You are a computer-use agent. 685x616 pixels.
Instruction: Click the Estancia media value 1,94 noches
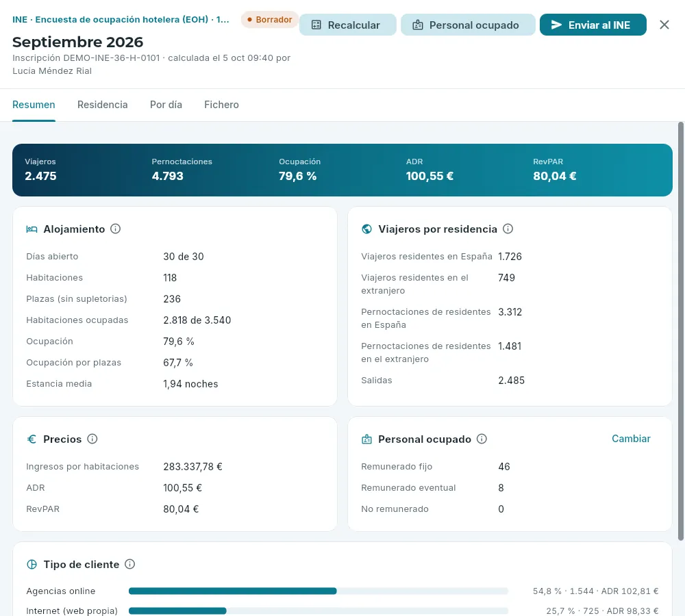[190, 384]
